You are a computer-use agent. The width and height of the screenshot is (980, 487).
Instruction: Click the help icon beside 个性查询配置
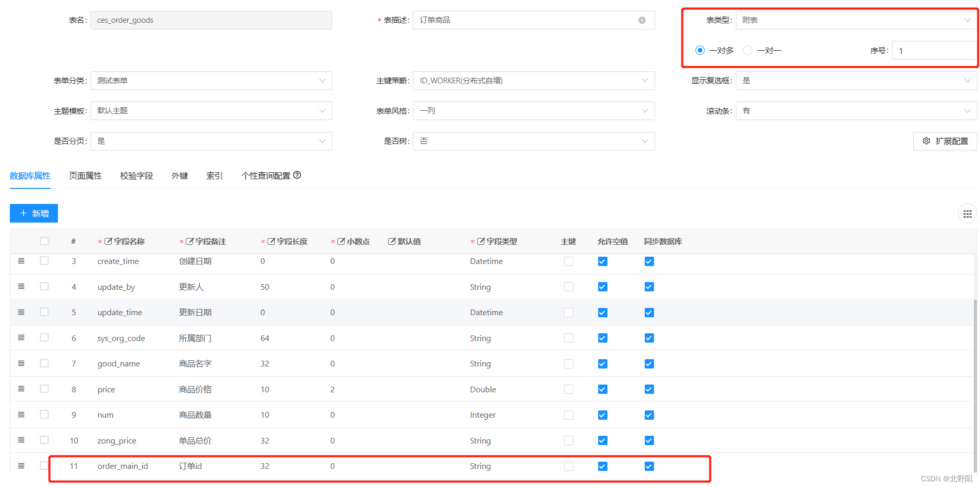296,175
